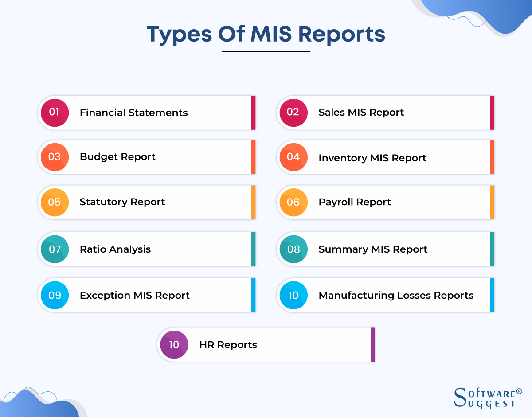532x417 pixels.
Task: Select the purple circle beside HR Reports
Action: point(174,344)
